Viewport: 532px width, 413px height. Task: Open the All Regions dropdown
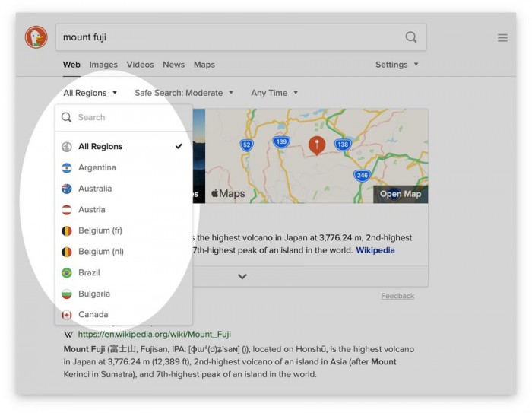(x=90, y=93)
